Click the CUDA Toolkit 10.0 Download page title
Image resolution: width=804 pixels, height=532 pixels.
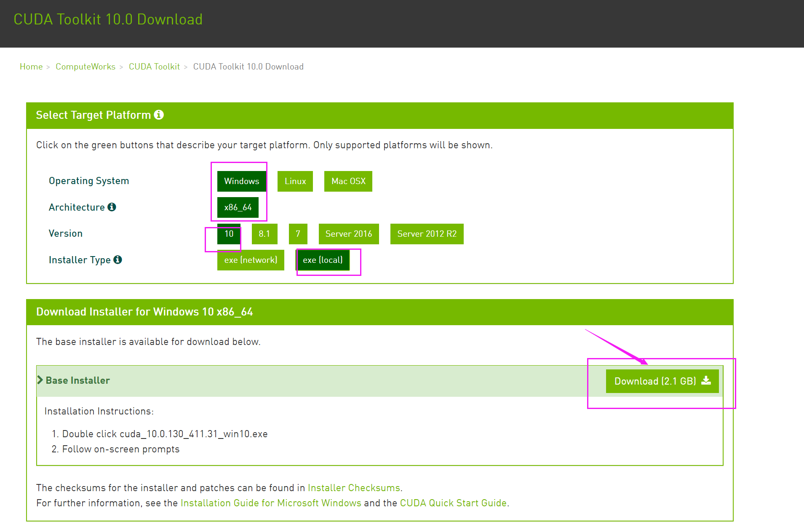[108, 19]
